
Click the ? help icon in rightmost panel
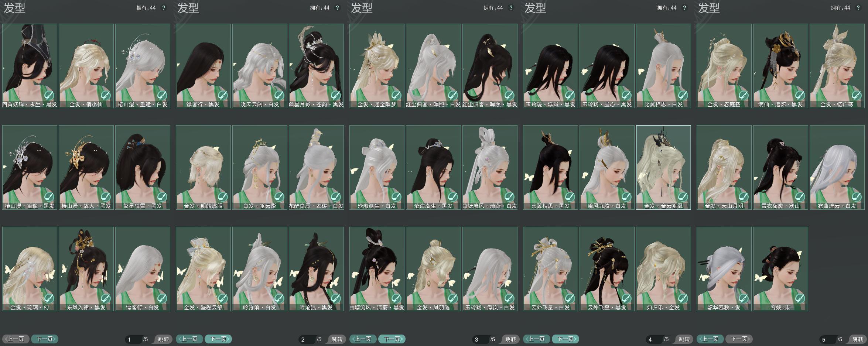pos(858,8)
